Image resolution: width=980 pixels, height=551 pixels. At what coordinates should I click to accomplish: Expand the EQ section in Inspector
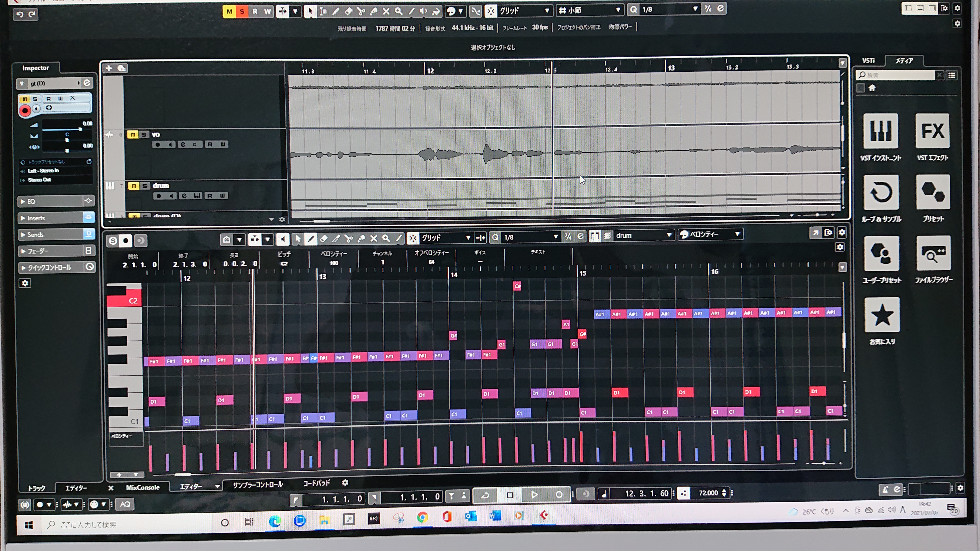[x=56, y=201]
